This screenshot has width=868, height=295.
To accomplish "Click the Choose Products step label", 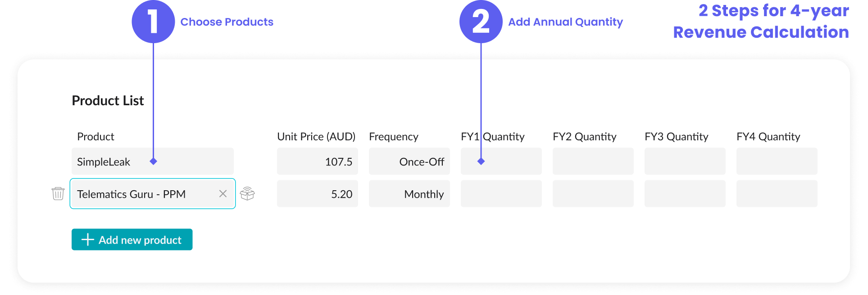I will pyautogui.click(x=227, y=22).
